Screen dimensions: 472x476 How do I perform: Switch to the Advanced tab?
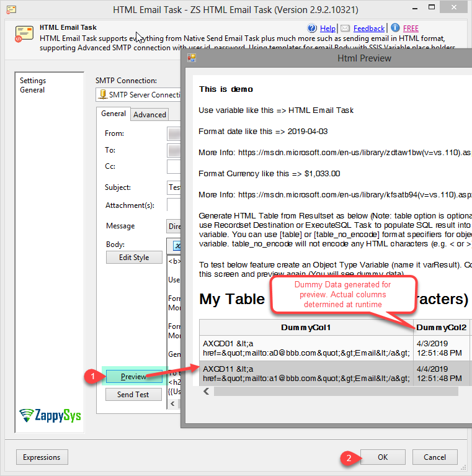coord(149,115)
